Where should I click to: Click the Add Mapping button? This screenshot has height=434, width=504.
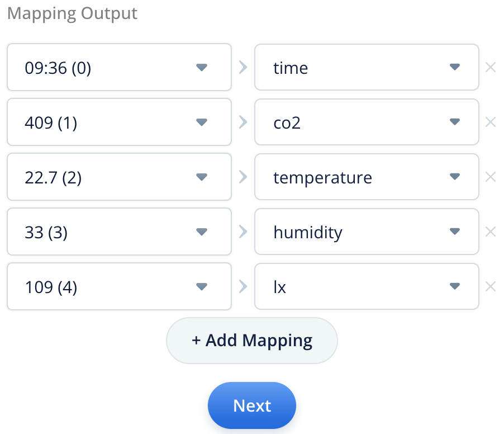pos(251,341)
